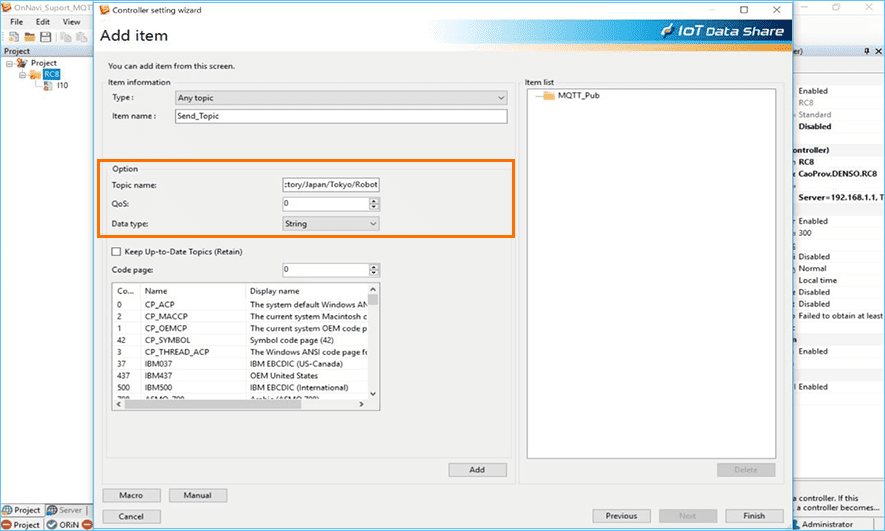885x531 pixels.
Task: Click scroll-down arrow of code page list
Action: tap(373, 394)
